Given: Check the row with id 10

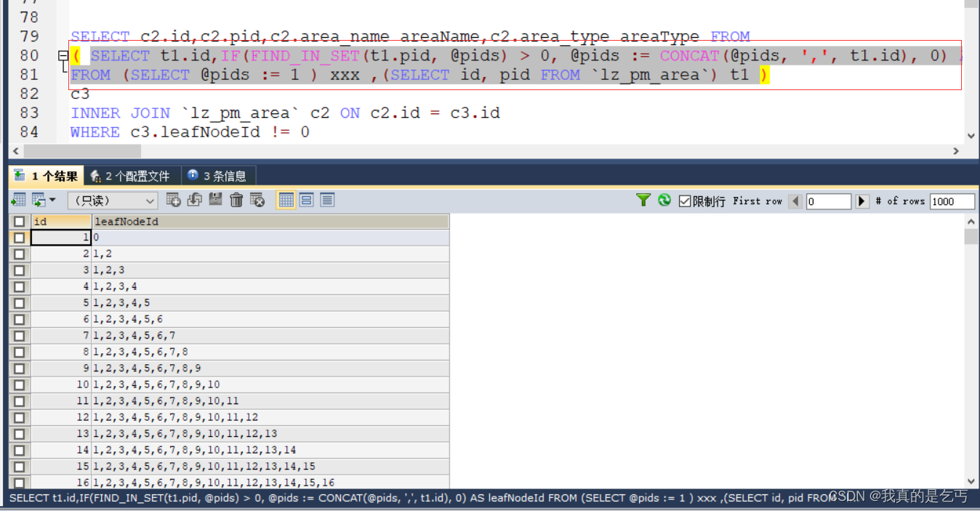Looking at the screenshot, I should [19, 385].
